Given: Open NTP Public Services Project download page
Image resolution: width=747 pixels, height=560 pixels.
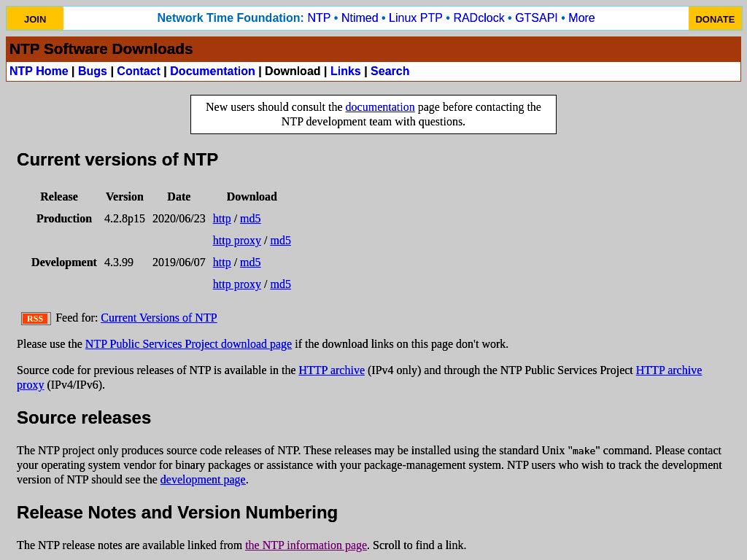Looking at the screenshot, I should coord(188,344).
